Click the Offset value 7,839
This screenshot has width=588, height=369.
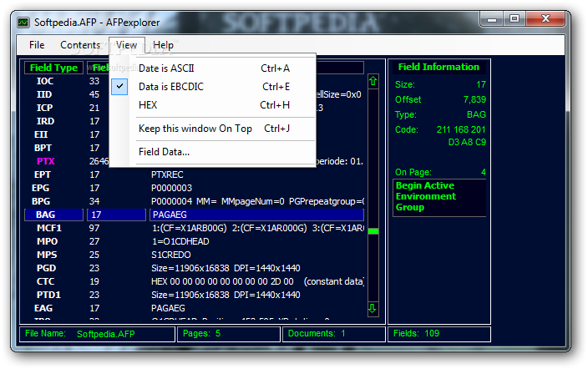click(x=474, y=99)
